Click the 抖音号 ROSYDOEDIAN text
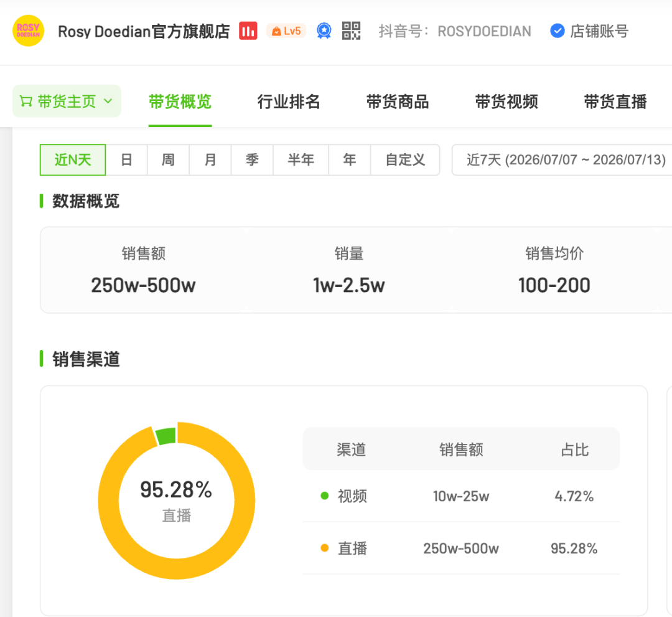Image resolution: width=672 pixels, height=617 pixels. [455, 31]
